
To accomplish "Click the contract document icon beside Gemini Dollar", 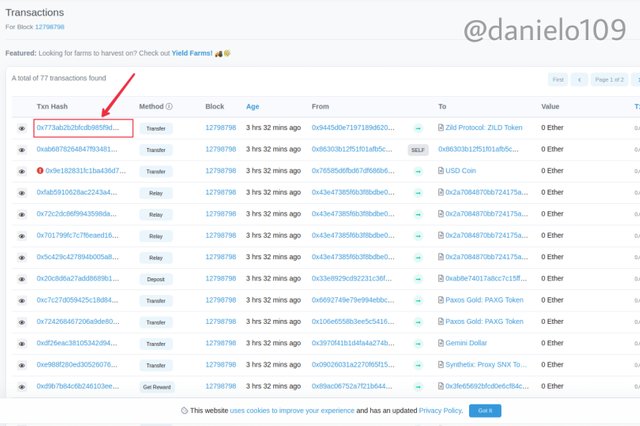I will point(441,343).
